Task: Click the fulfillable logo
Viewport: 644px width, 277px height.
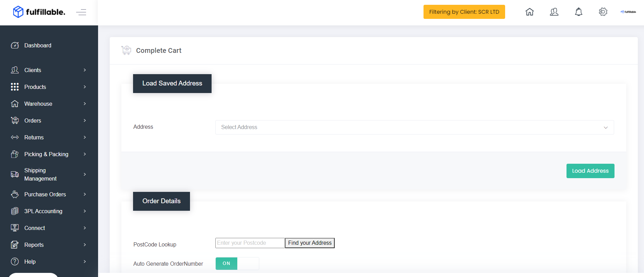Action: pyautogui.click(x=39, y=12)
